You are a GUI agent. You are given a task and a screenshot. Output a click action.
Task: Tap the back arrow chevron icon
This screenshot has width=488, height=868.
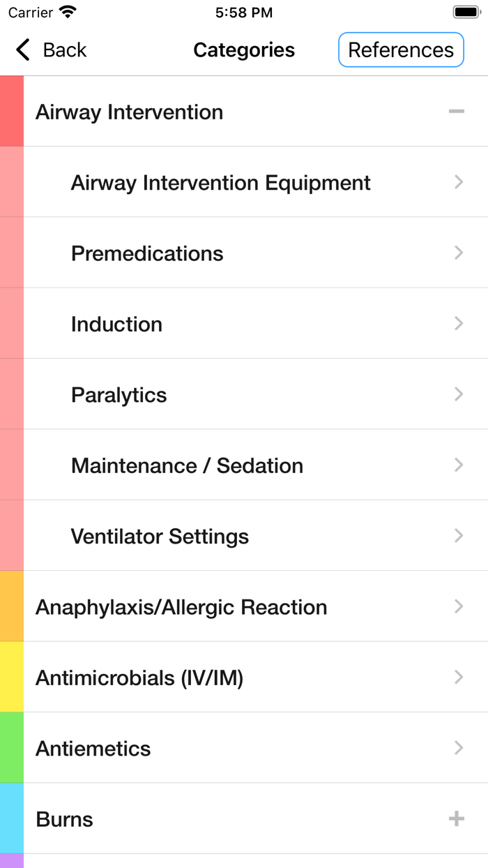click(x=23, y=50)
